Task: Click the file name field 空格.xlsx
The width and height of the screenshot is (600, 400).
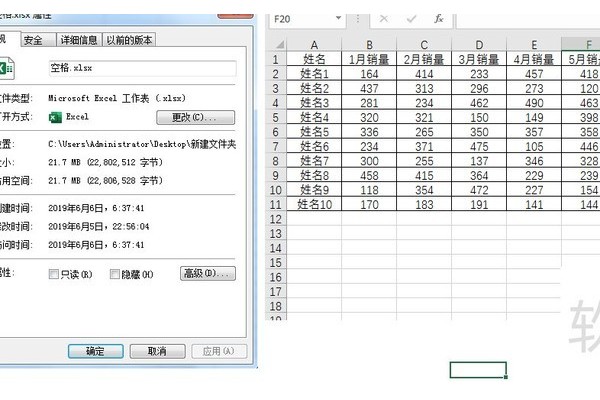Action: click(x=142, y=69)
